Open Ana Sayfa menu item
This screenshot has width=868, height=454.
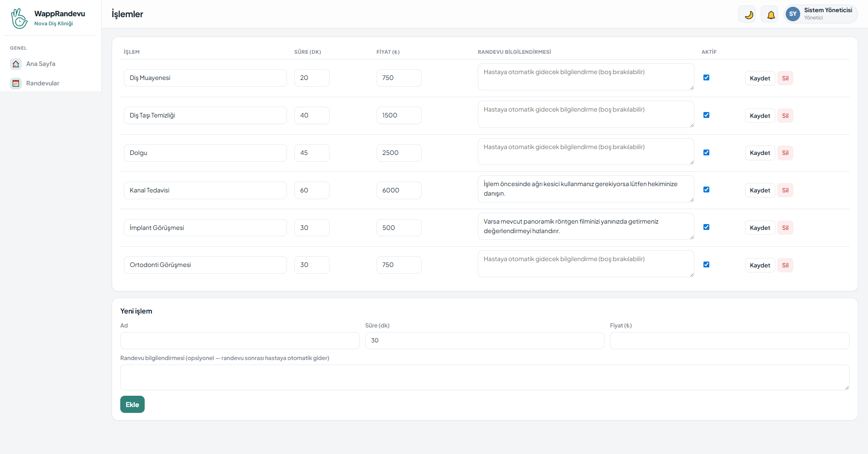click(51, 64)
